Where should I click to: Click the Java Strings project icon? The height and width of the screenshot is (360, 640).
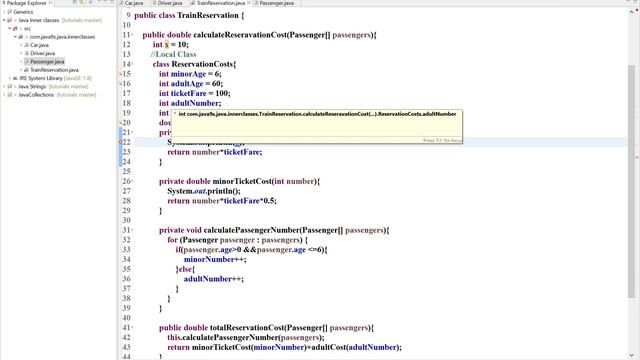tap(9, 87)
